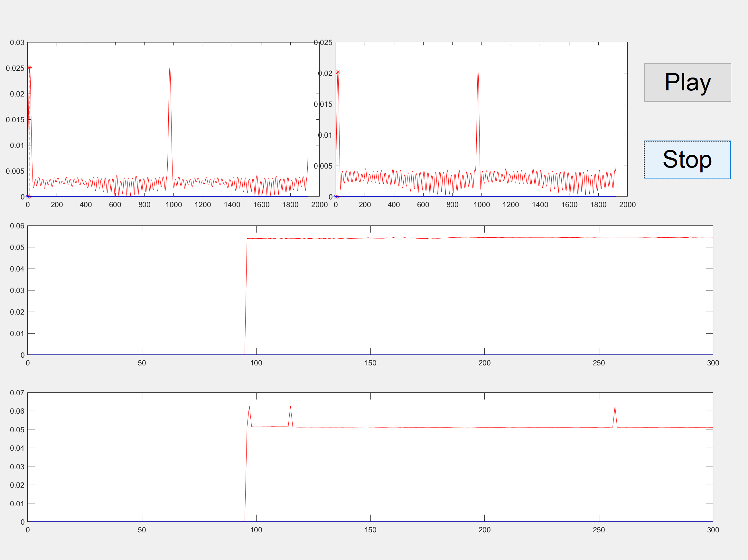Click the 0.03 y-axis label of top-left plot
The width and height of the screenshot is (748, 560).
pos(17,42)
